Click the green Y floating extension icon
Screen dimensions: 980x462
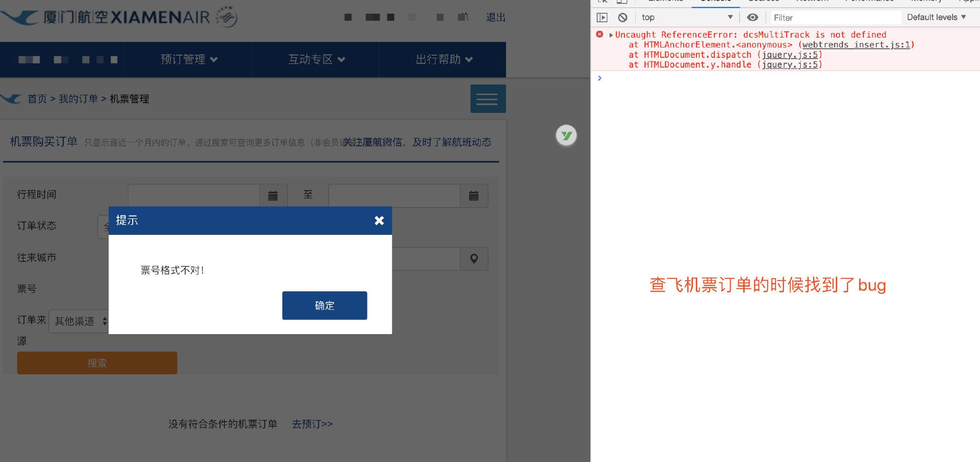(566, 136)
